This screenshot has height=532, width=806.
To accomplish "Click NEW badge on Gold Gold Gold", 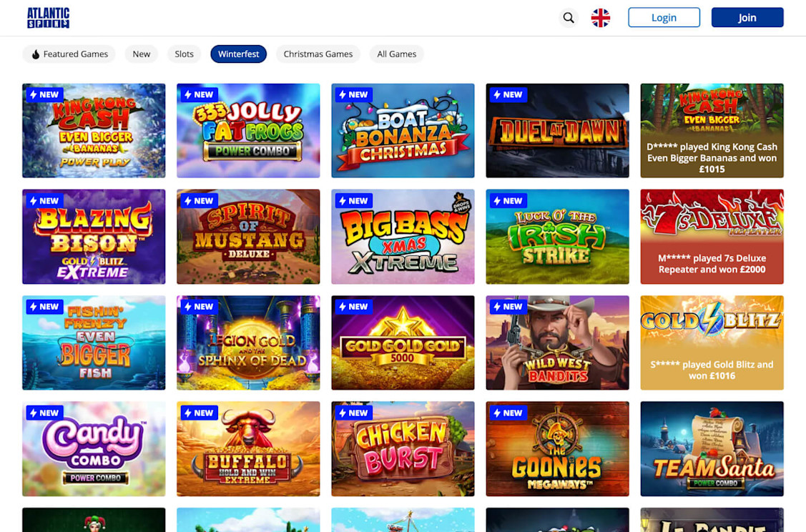I will tap(353, 307).
